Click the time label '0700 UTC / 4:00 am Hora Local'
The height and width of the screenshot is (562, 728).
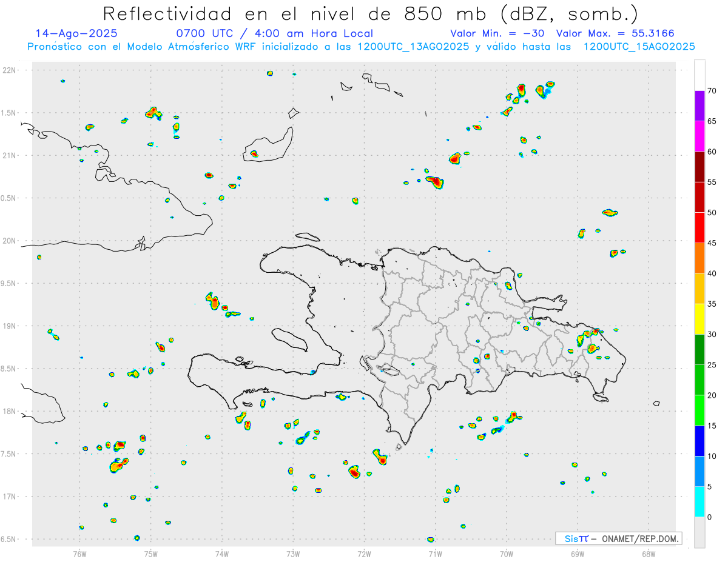click(275, 34)
